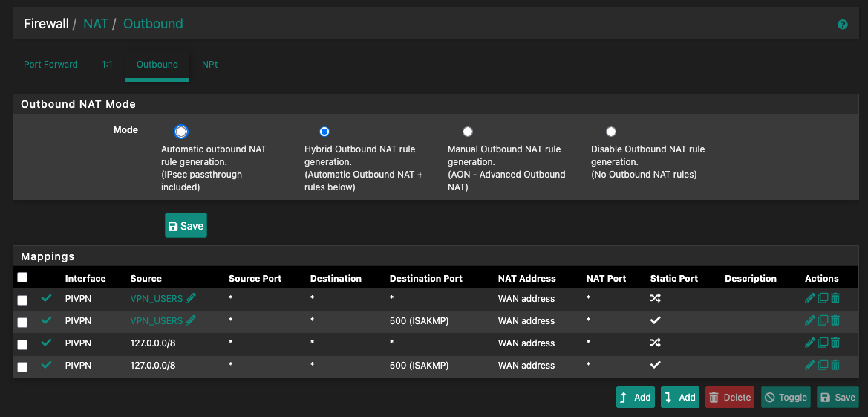Click the Static Port column header
Screen dimensions: 868x417
(674, 278)
